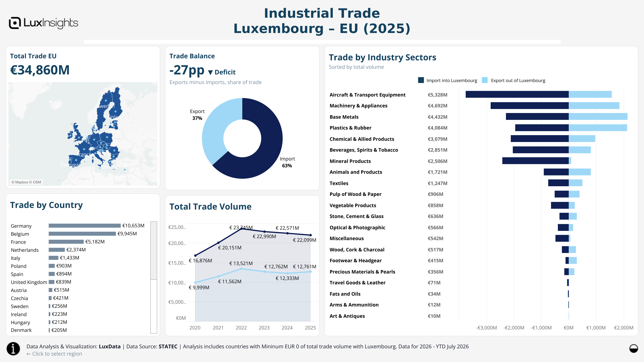Click the €10,653M Germany value
The width and height of the screenshot is (644, 362).
[x=133, y=226]
